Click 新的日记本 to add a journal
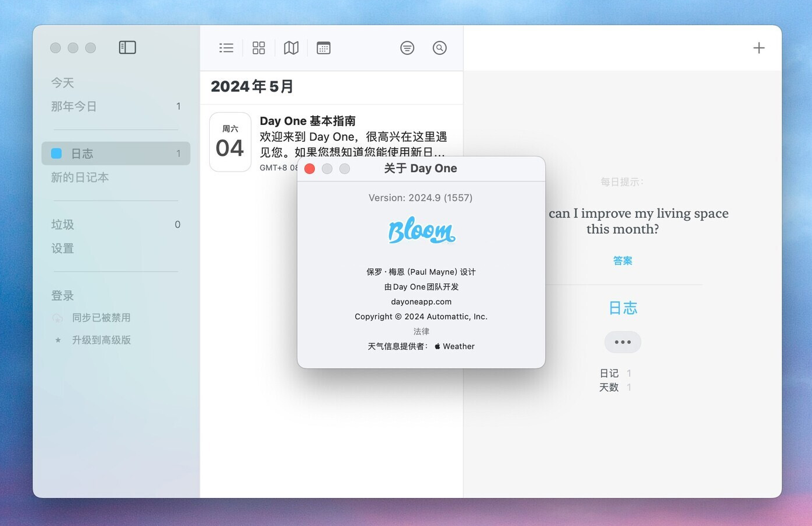Screen dimensions: 812x526 click(x=80, y=177)
